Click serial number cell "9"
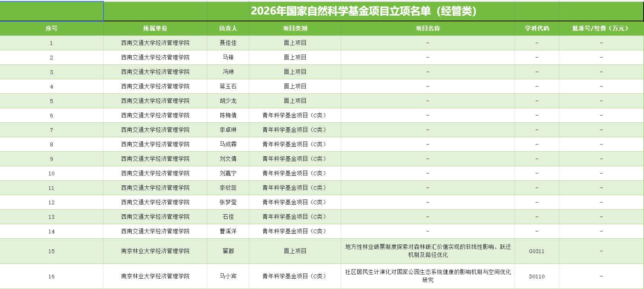This screenshot has height=289, width=644. click(52, 159)
